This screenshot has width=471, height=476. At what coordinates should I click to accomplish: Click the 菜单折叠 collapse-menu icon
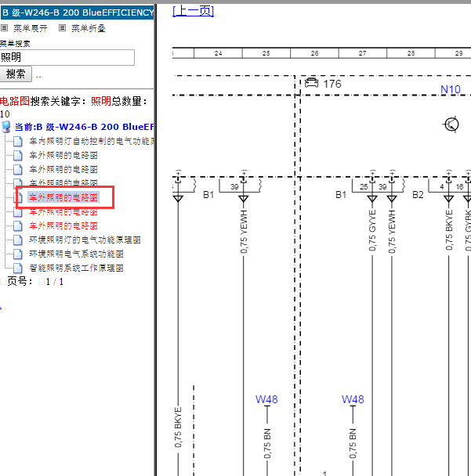tap(62, 28)
